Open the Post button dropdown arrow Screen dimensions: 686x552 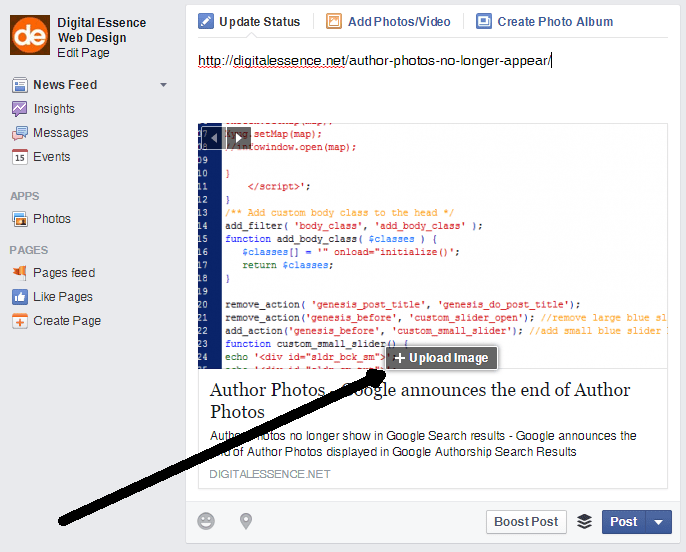click(658, 522)
